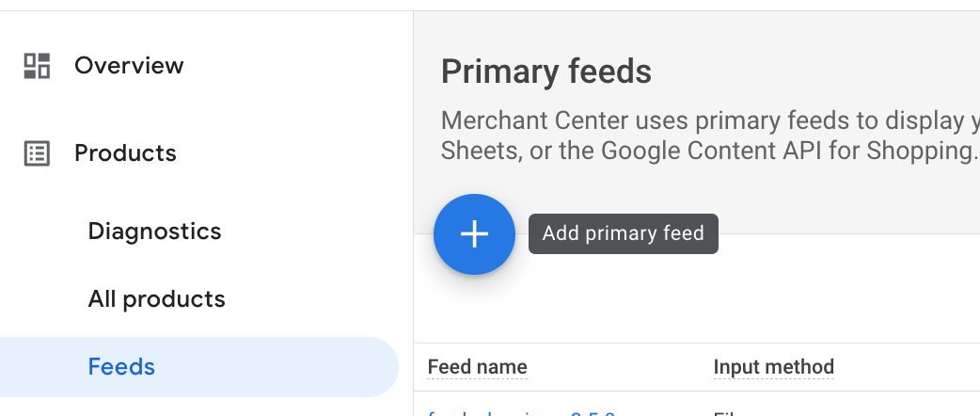Open the partially visible feed name link
This screenshot has height=416, width=980.
tap(522, 413)
